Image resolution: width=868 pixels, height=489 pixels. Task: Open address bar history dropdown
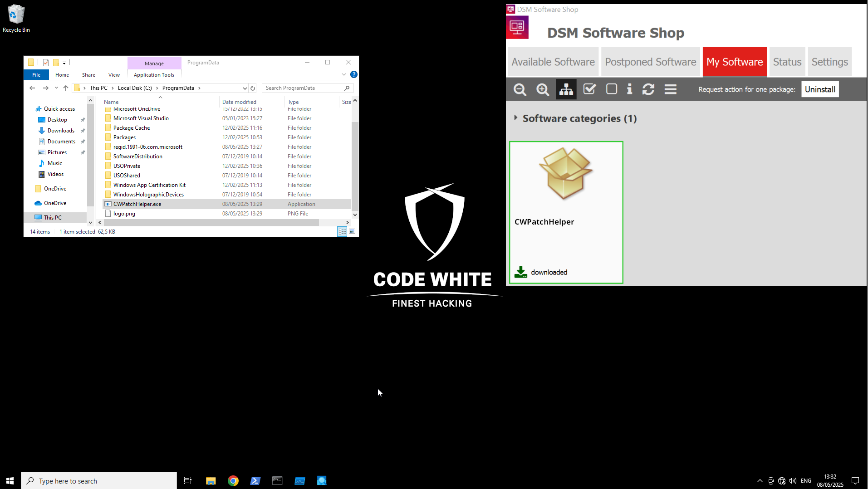click(245, 88)
